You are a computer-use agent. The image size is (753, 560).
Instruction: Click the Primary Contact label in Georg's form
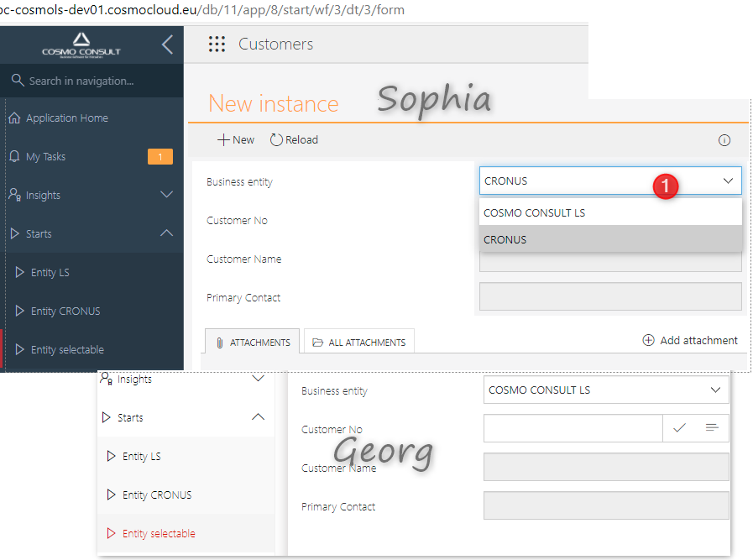click(x=338, y=507)
